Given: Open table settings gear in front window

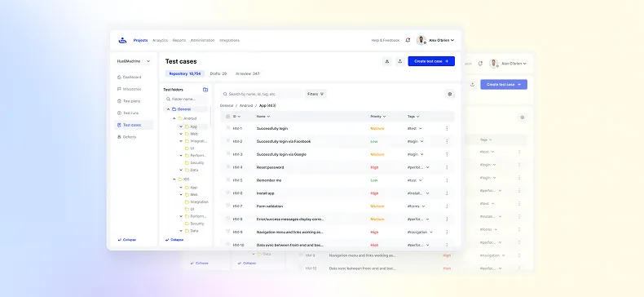Looking at the screenshot, I should [450, 94].
